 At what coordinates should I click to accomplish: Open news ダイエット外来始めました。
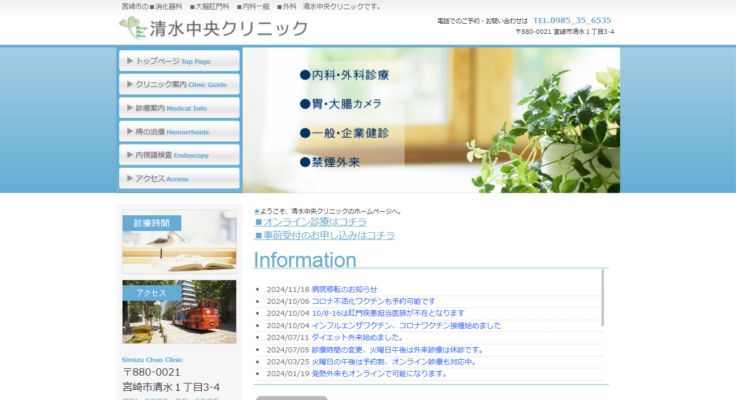(357, 338)
